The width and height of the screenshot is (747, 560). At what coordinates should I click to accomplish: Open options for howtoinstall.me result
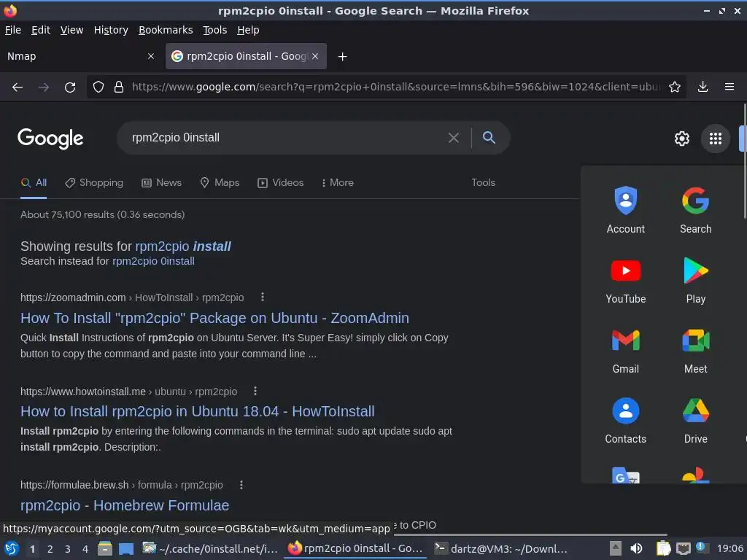tap(255, 391)
